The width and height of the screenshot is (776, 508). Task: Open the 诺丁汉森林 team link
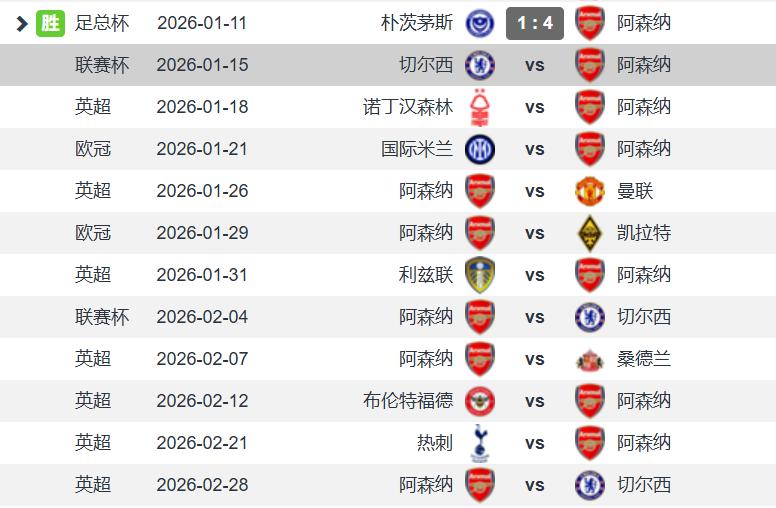pyautogui.click(x=408, y=107)
